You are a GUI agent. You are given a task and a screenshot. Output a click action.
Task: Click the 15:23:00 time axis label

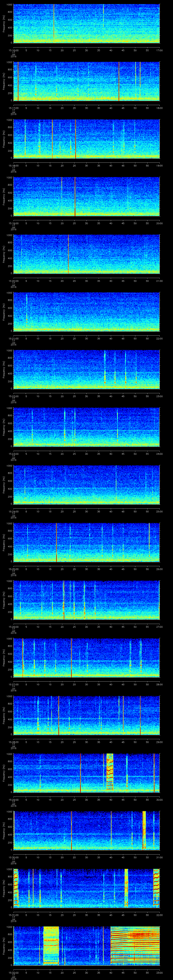click(x=13, y=454)
